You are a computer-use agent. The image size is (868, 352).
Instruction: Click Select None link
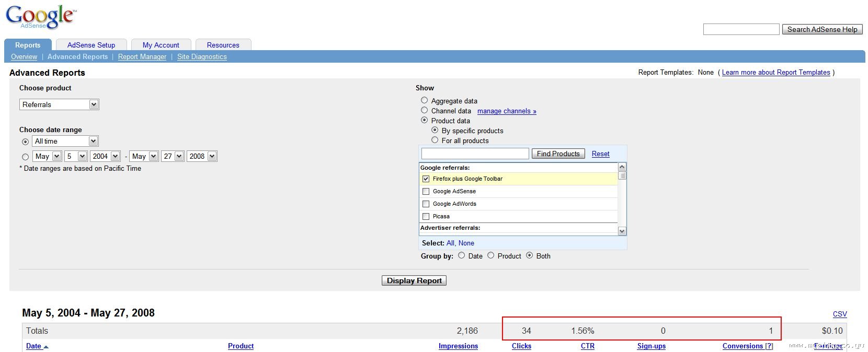pos(466,243)
